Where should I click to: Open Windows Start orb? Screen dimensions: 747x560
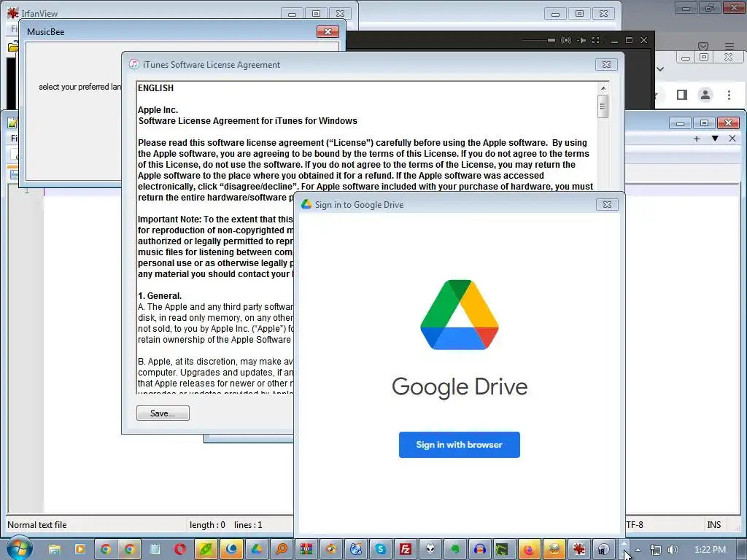[18, 550]
